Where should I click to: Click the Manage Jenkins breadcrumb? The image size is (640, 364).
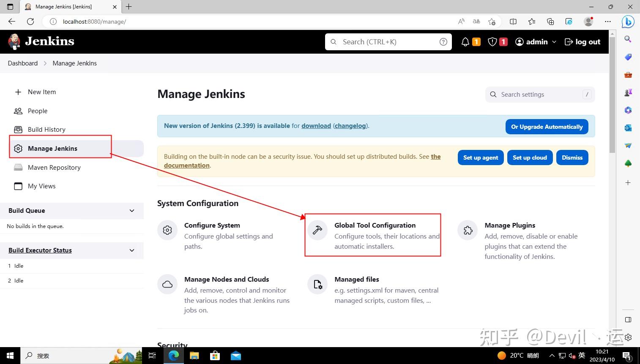(75, 63)
